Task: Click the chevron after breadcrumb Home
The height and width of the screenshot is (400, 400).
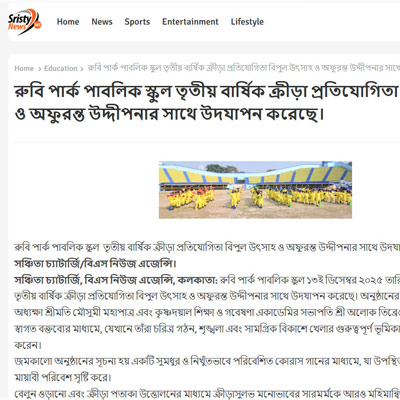Action: 39,69
